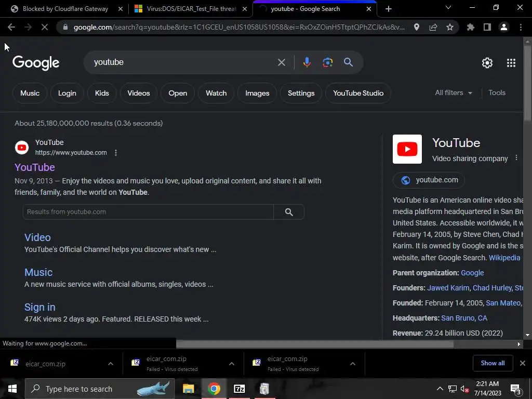Open Windows Start menu
This screenshot has width=532, height=399.
(x=12, y=389)
